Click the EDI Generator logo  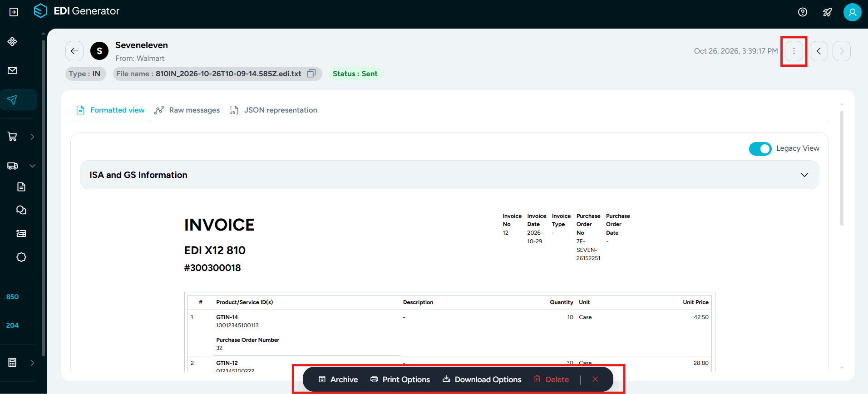[x=76, y=11]
